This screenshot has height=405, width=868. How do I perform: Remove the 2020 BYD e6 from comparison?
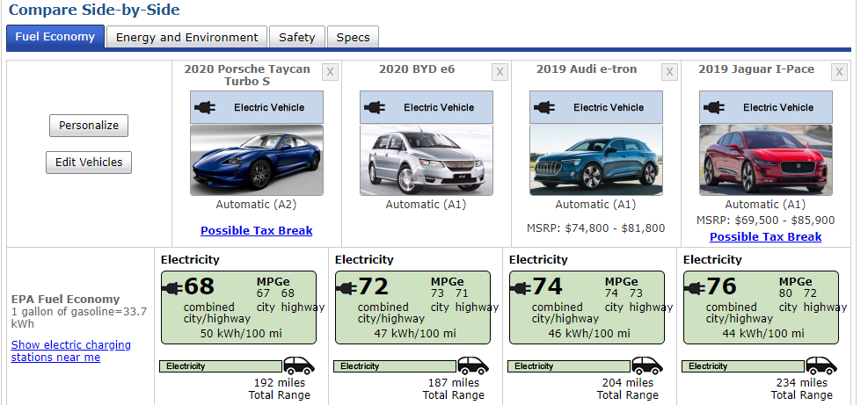coord(500,72)
